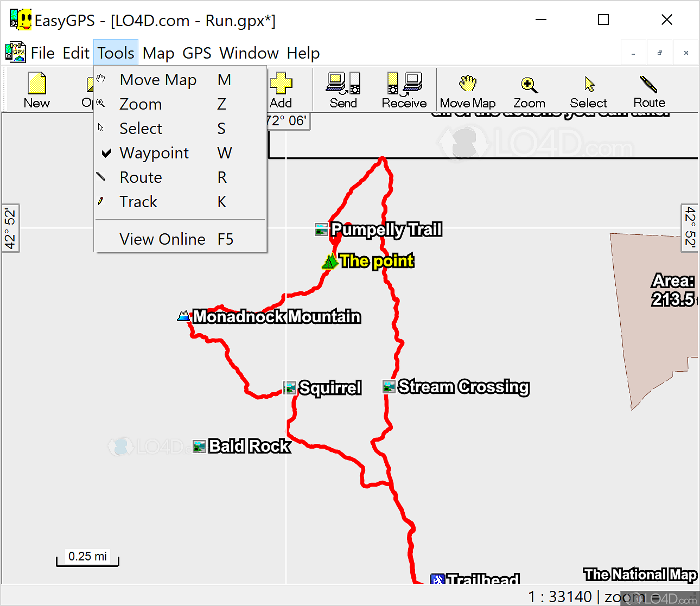Click the Squirrel map label

pyautogui.click(x=330, y=388)
